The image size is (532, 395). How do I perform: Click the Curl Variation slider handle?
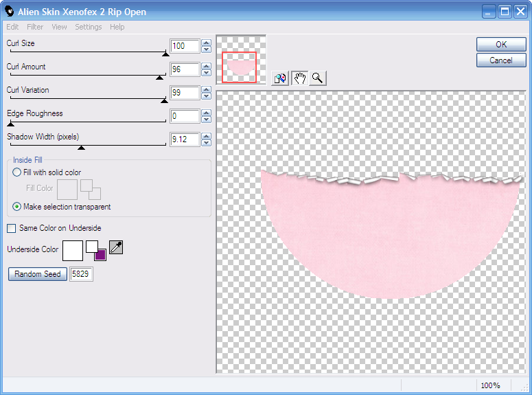(x=164, y=100)
